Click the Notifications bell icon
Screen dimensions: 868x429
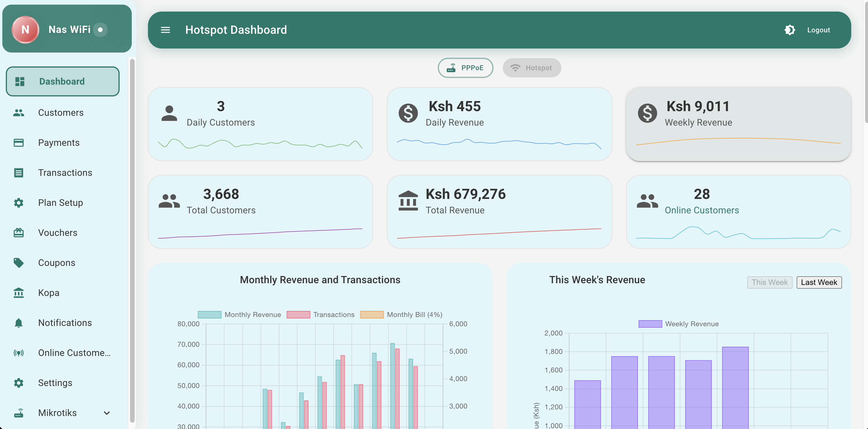18,322
